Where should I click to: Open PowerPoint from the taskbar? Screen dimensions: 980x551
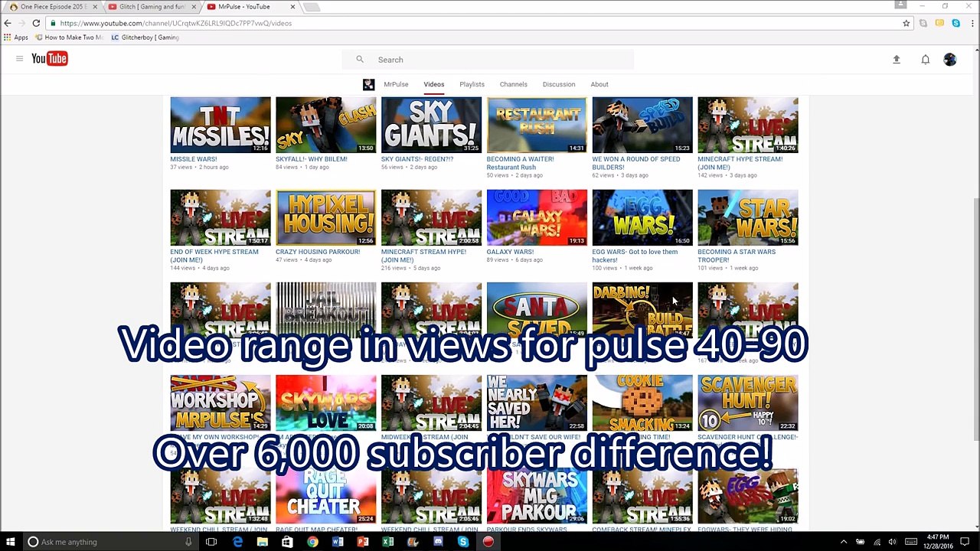click(x=363, y=542)
